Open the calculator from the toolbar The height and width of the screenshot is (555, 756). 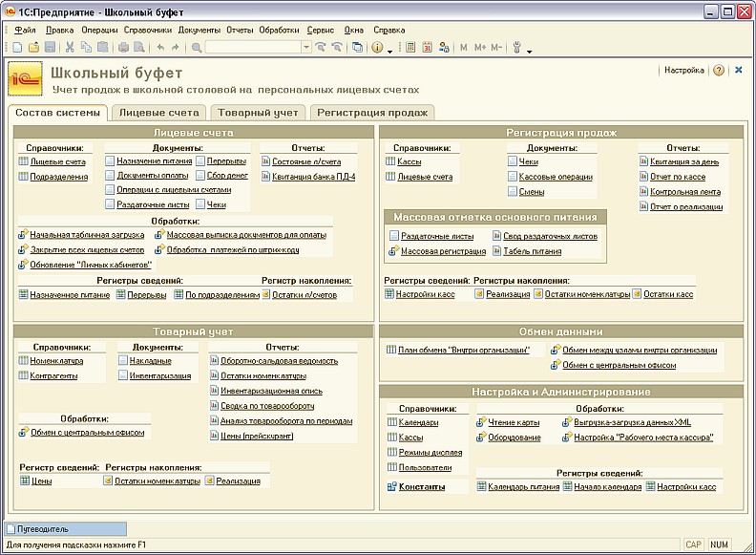tap(410, 47)
